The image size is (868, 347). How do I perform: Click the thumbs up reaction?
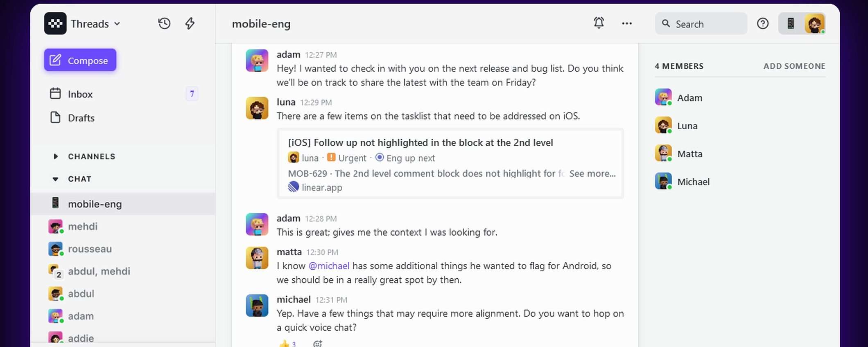(287, 344)
